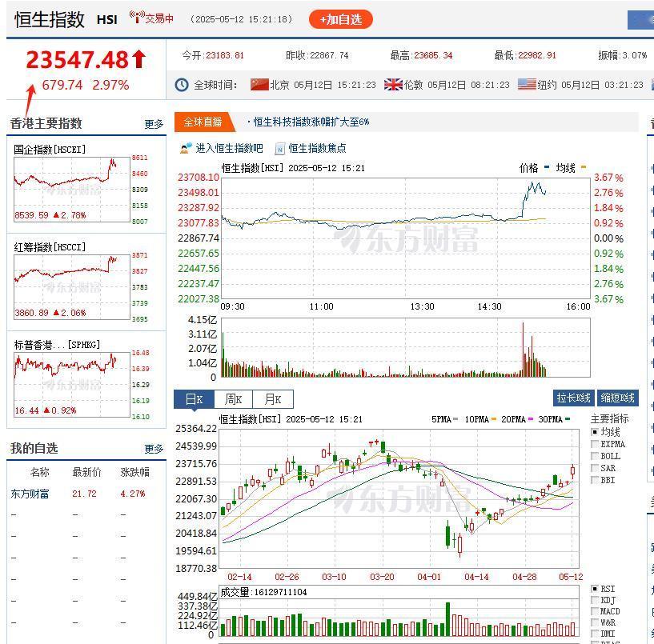Click the 4.27% change cell
654x644 pixels.
[133, 494]
